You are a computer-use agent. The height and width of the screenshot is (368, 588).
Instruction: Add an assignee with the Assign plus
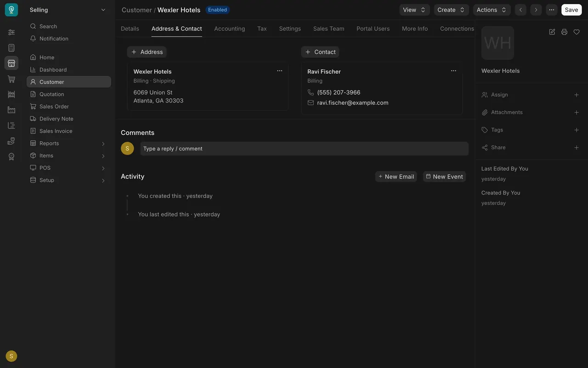(x=577, y=95)
